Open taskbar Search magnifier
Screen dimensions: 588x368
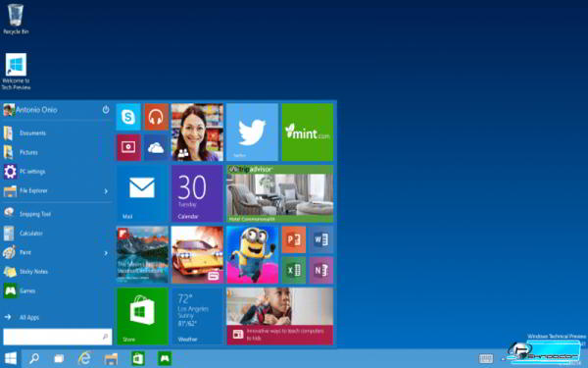point(33,358)
